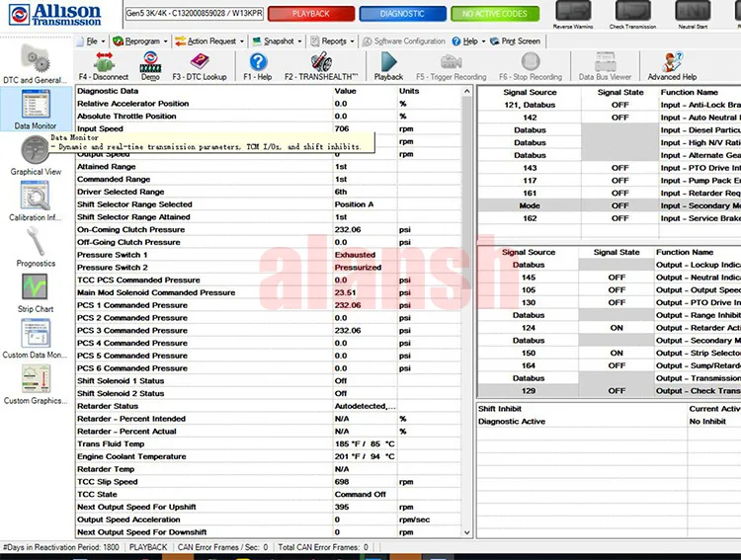
Task: Select Output - Check Trans row 129
Action: [x=610, y=391]
